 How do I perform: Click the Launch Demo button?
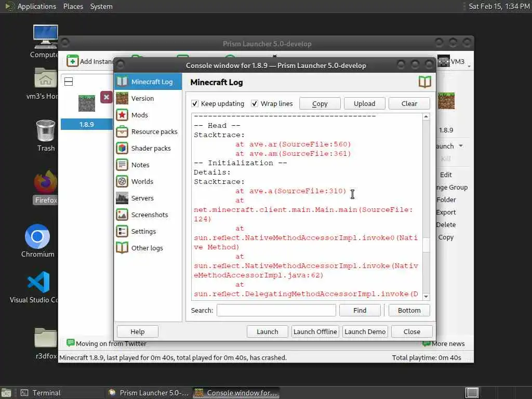[365, 331]
